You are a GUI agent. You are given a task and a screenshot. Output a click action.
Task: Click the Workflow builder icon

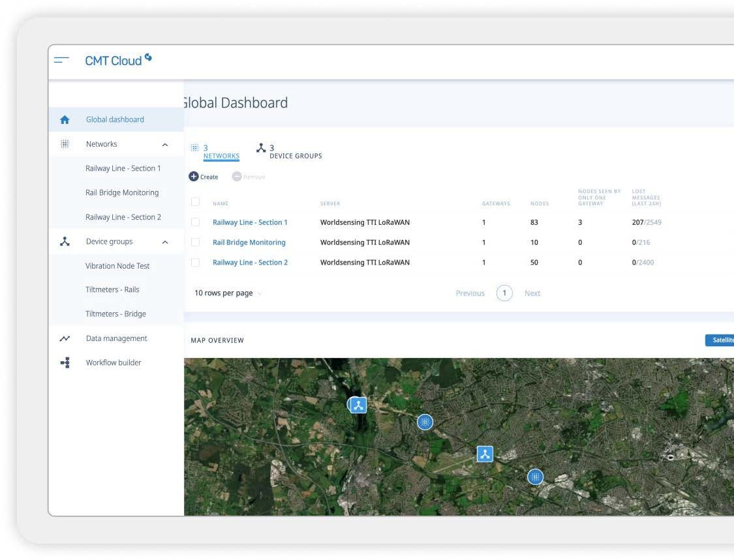click(65, 363)
